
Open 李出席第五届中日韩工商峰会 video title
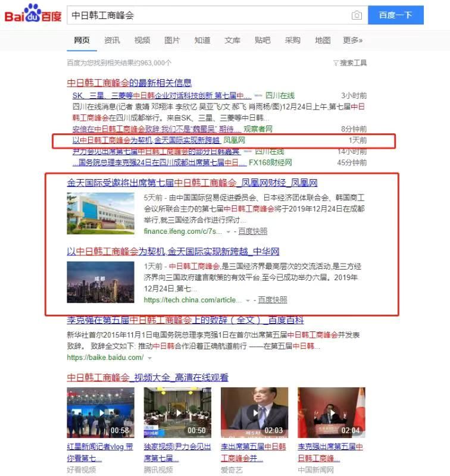click(x=254, y=452)
